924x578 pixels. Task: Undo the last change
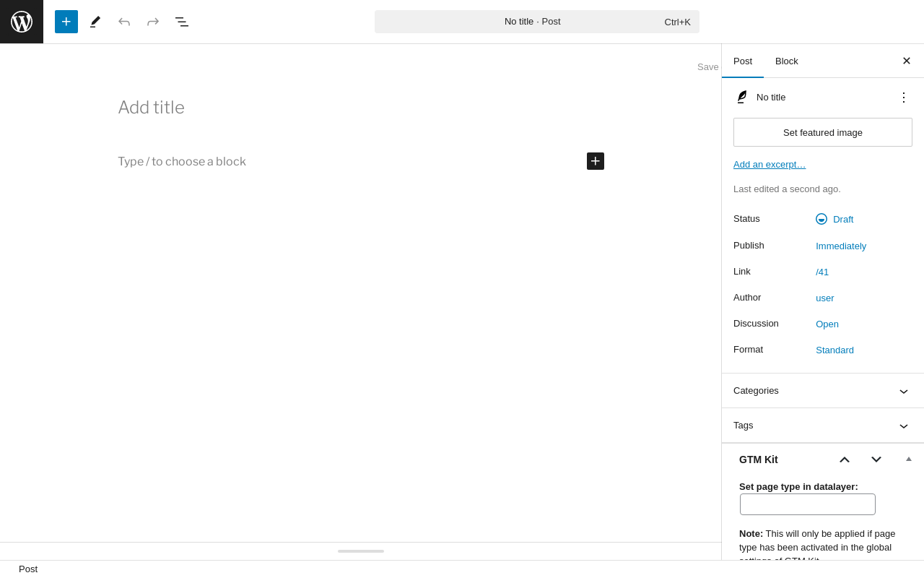pos(124,22)
